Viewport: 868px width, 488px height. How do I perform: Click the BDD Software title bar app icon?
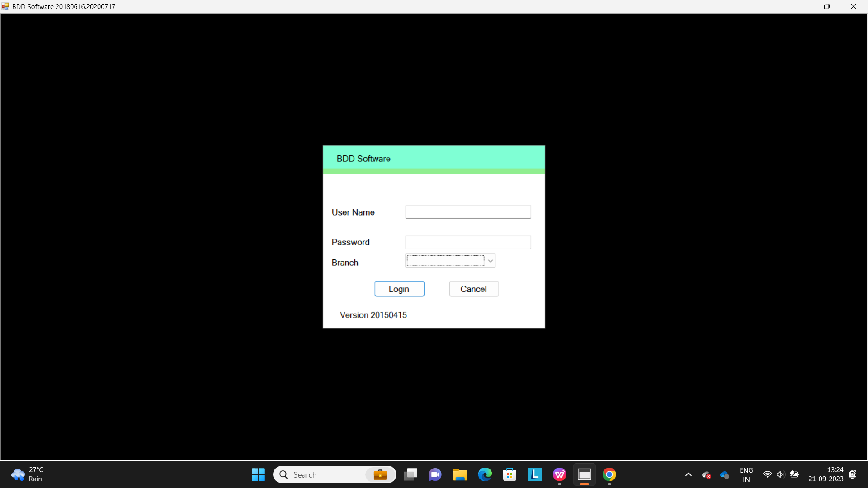(5, 6)
